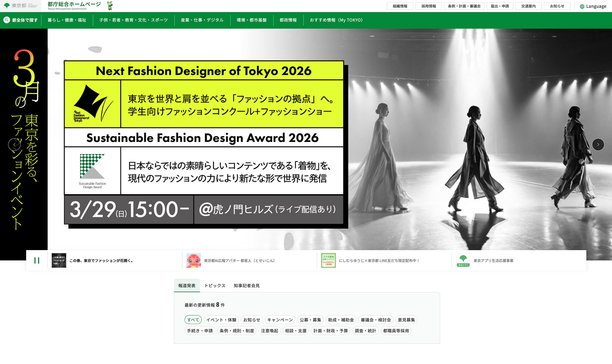The height and width of the screenshot is (364, 612).
Task: Click the globe Language icon
Action: 582,6
